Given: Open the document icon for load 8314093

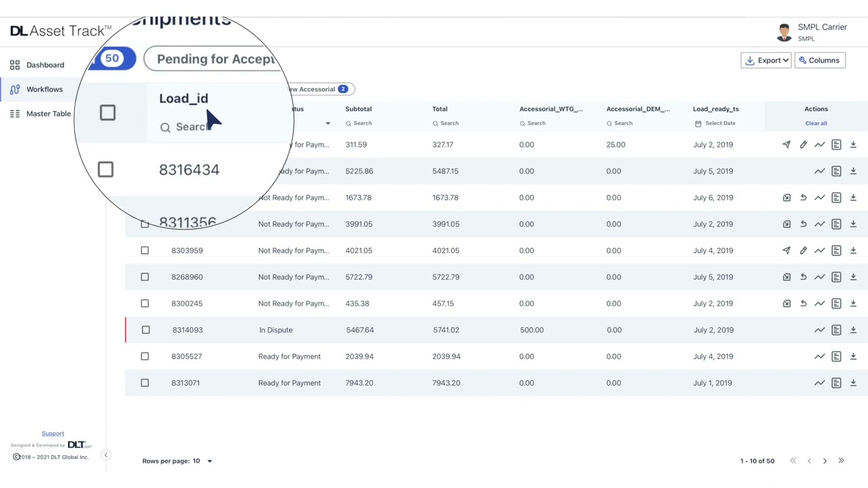Looking at the screenshot, I should pos(836,329).
